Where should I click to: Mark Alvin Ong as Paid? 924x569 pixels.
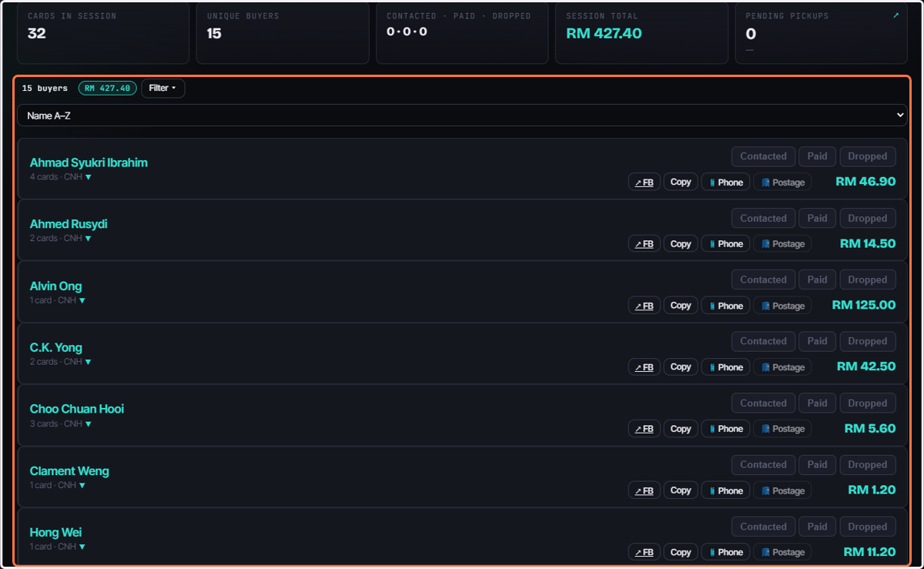tap(817, 279)
